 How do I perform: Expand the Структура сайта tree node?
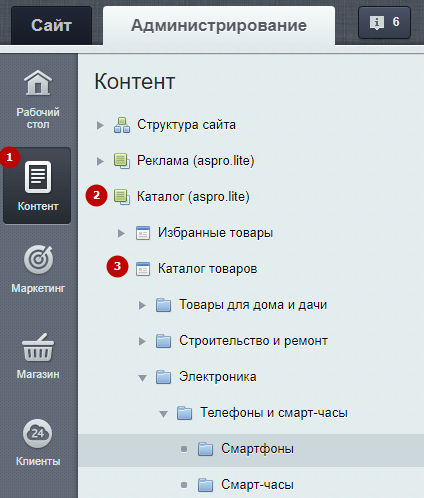100,125
